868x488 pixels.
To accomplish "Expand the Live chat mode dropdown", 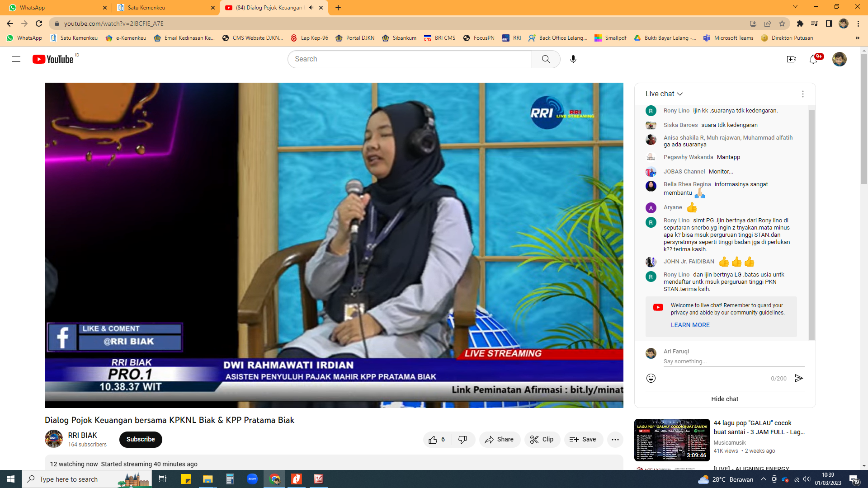I will (x=664, y=94).
